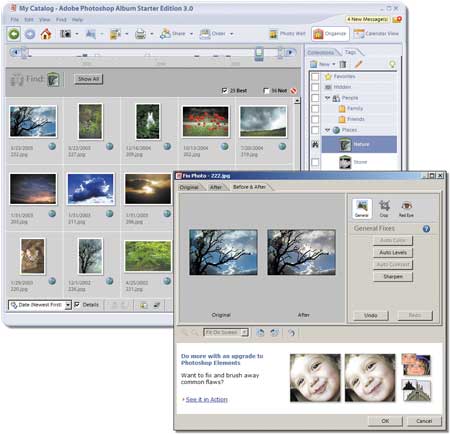Go to the Home house icon

(x=46, y=34)
